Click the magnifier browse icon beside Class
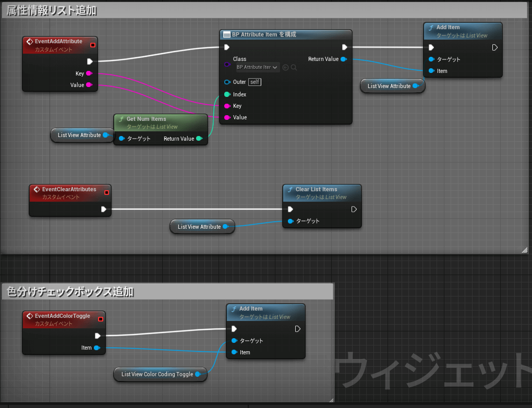 tap(294, 67)
